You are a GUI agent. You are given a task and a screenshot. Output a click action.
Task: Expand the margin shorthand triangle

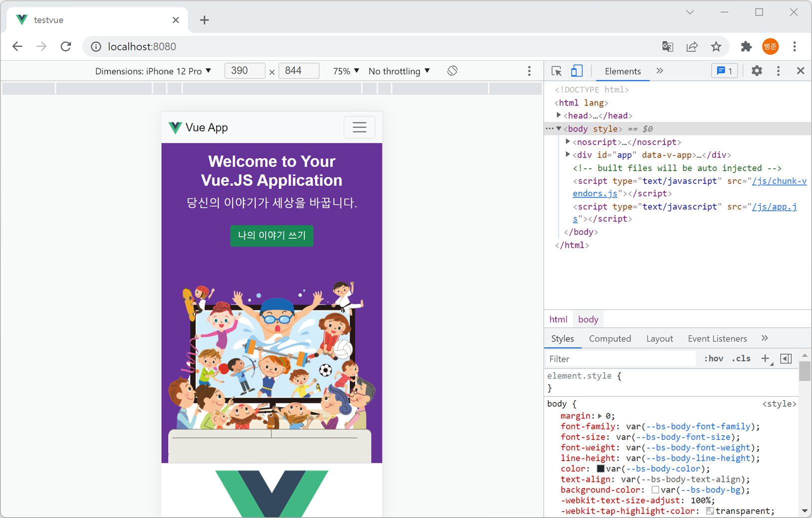600,416
